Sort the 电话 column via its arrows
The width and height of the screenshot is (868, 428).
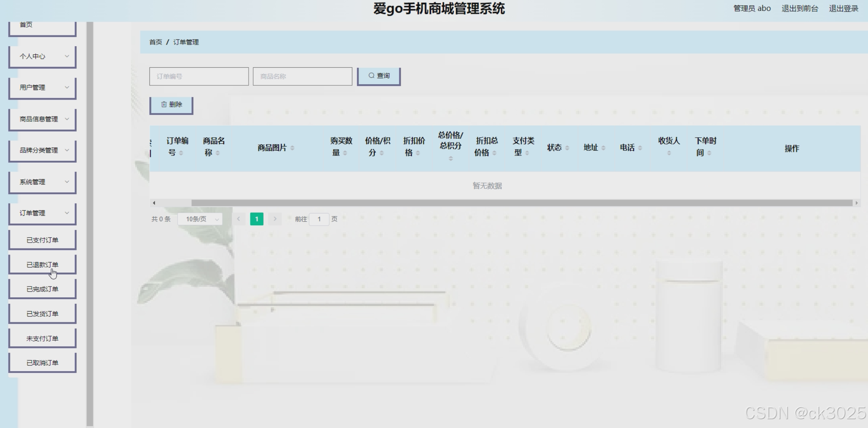[x=640, y=148]
